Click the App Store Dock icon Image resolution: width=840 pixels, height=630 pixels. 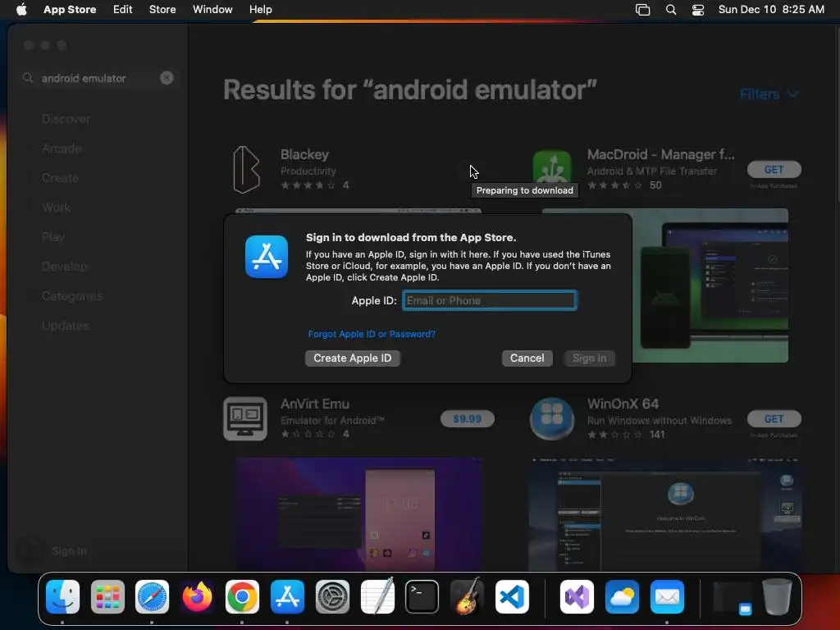click(x=287, y=596)
